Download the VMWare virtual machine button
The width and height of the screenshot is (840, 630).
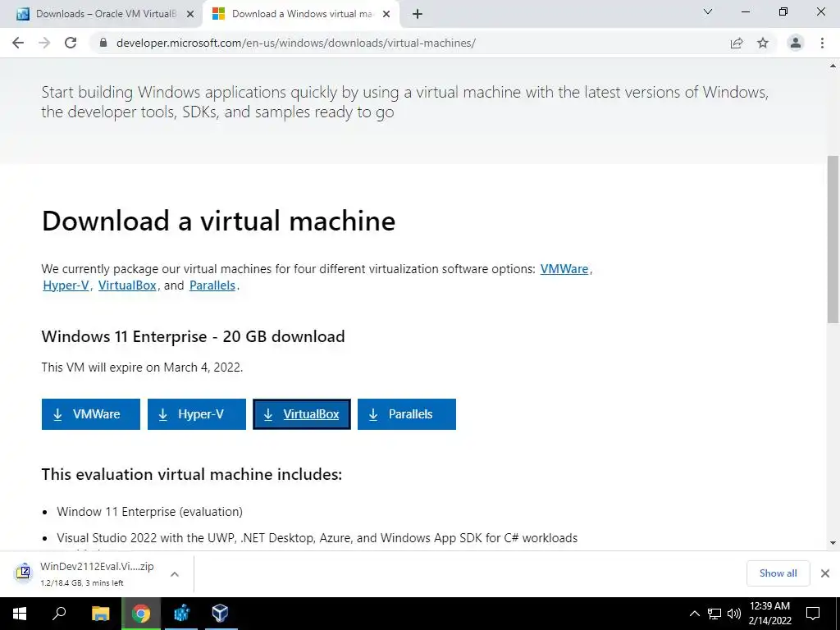tap(91, 414)
